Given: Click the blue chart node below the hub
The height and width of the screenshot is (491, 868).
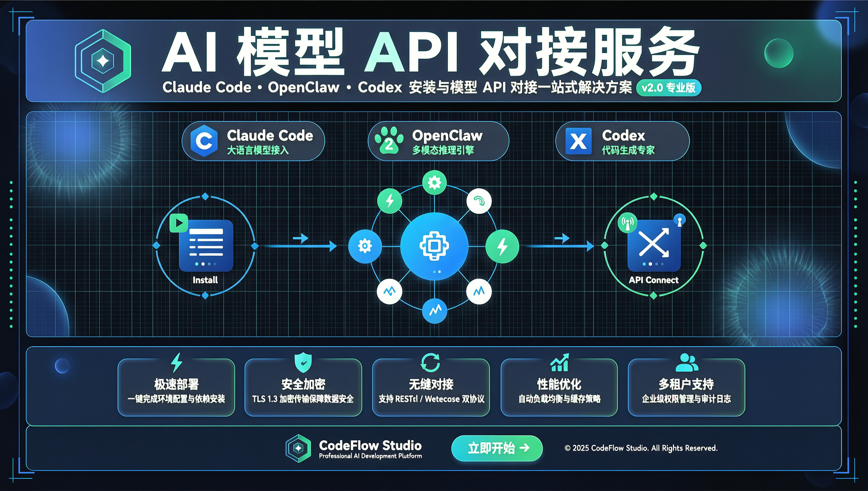Looking at the screenshot, I should coord(435,310).
